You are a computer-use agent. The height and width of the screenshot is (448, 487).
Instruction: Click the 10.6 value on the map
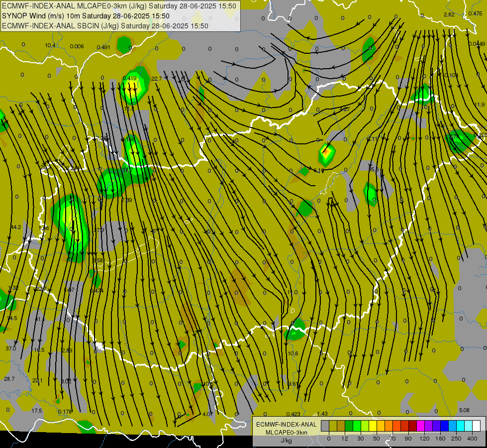pyautogui.click(x=293, y=353)
